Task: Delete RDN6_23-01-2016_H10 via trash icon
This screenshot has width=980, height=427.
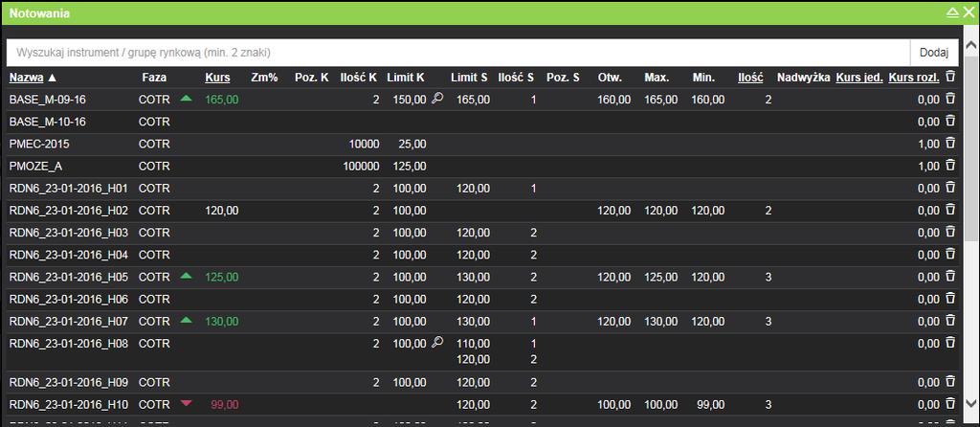Action: pyautogui.click(x=950, y=404)
